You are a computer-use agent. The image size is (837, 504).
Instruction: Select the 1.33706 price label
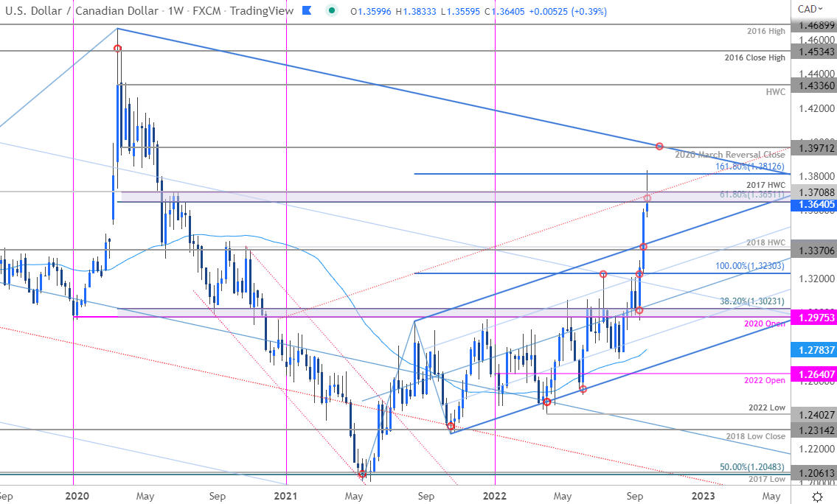coord(813,249)
